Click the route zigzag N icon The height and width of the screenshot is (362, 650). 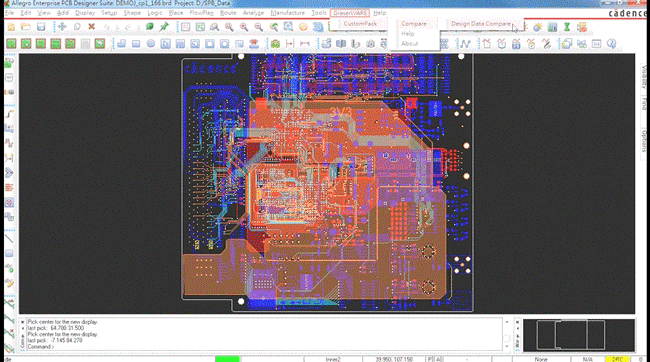(465, 44)
